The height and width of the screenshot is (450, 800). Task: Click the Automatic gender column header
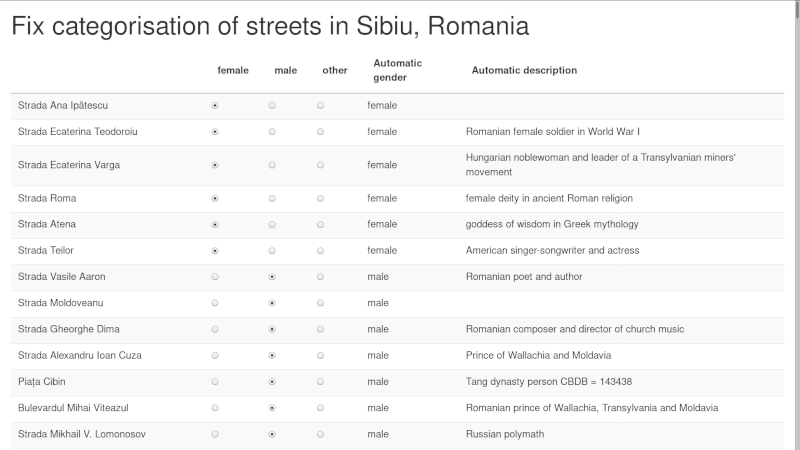tap(397, 70)
